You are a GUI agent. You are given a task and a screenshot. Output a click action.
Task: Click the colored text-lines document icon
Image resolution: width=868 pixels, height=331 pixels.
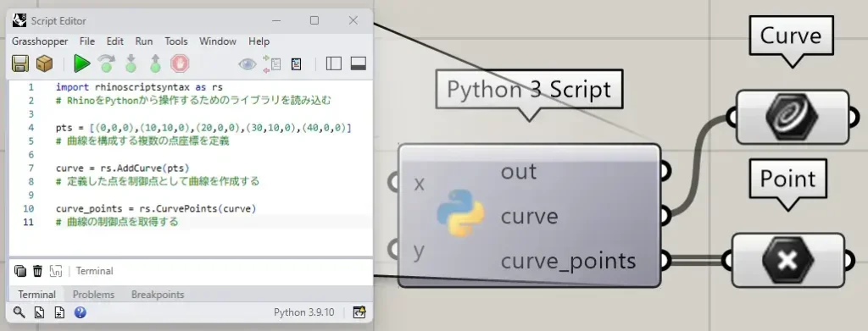[x=297, y=64]
